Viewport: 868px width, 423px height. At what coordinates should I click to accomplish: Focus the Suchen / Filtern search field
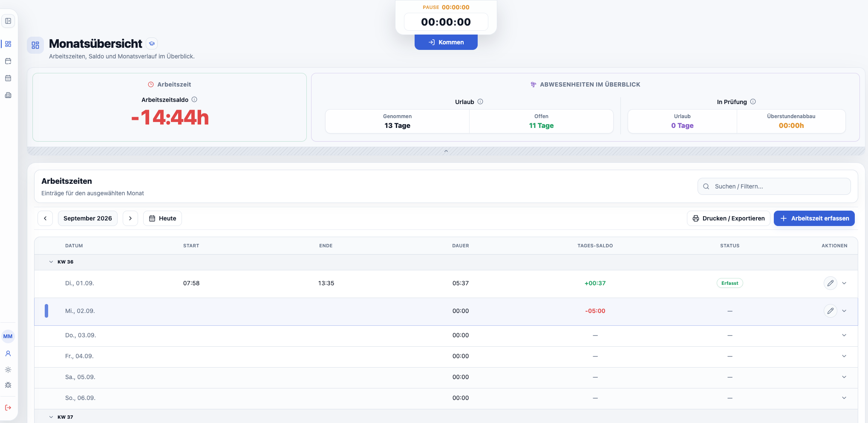774,186
